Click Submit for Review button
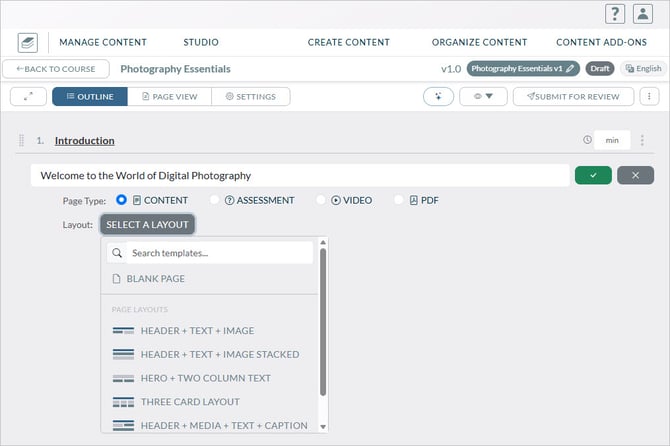 [573, 97]
